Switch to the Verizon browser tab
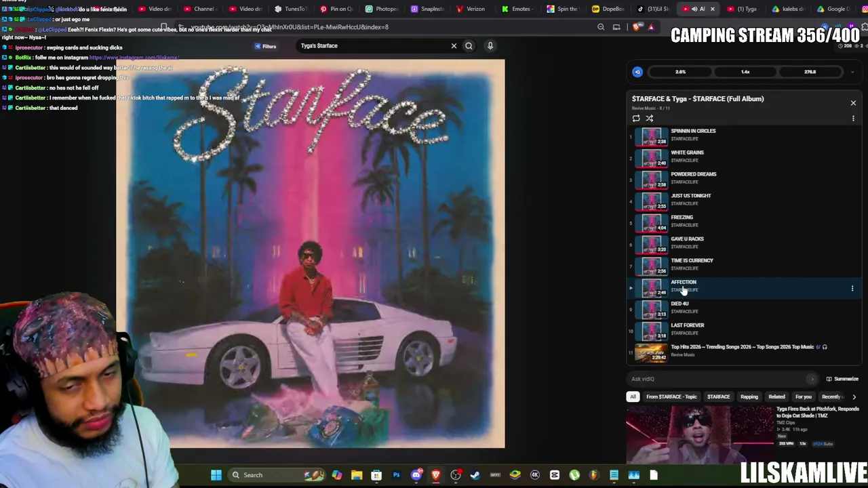 click(x=471, y=9)
